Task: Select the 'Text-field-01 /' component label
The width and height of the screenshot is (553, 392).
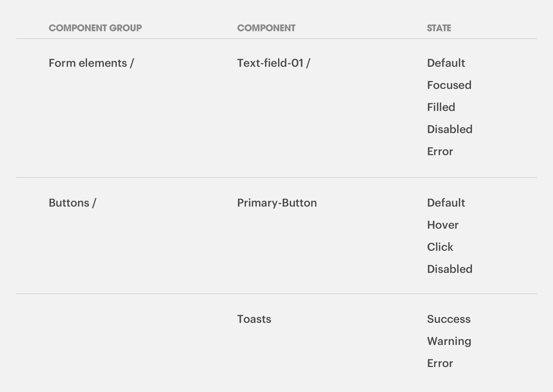Action: [273, 63]
